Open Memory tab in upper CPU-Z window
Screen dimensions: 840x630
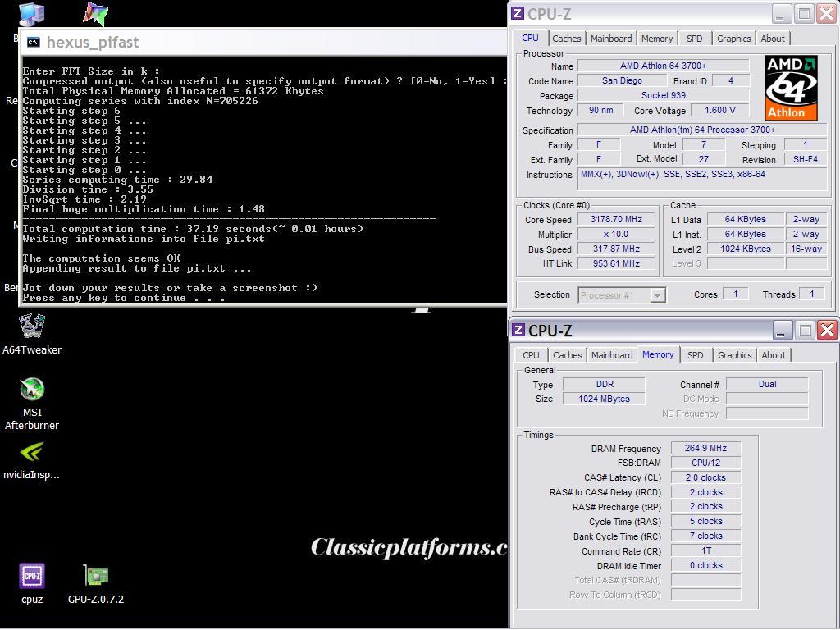click(x=657, y=39)
